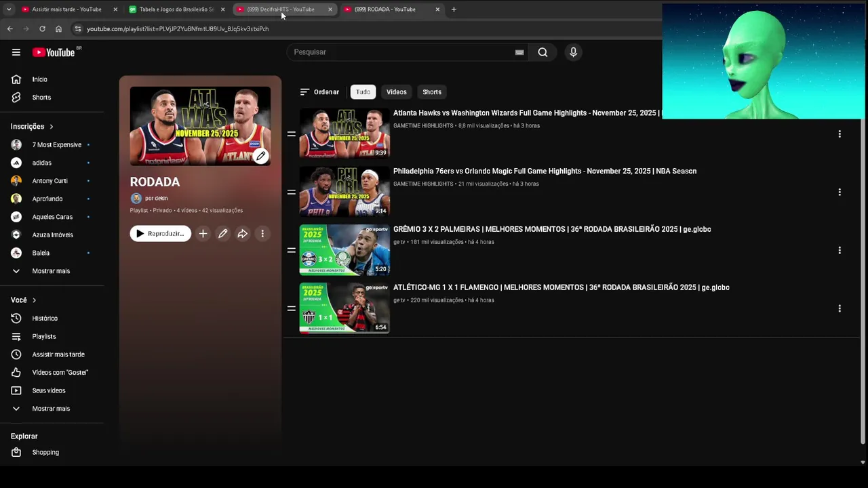
Task: Grab reorder handle of Grêmio video
Action: (292, 251)
